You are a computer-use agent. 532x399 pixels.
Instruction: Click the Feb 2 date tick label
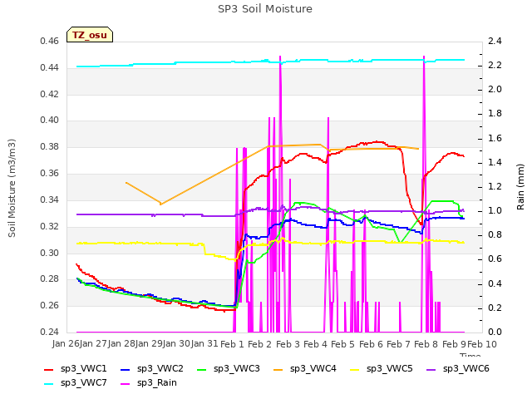260,344
